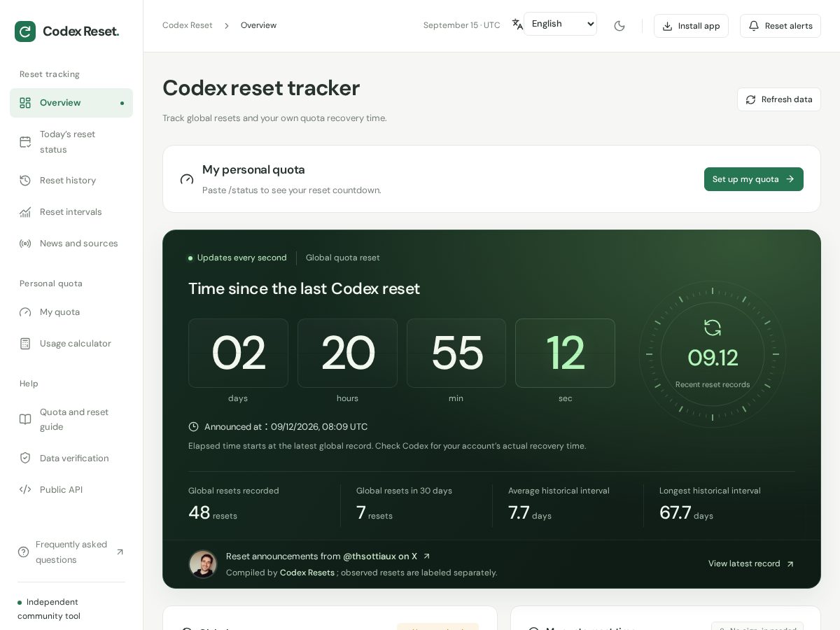Open Frequently asked questions link

pos(71,552)
